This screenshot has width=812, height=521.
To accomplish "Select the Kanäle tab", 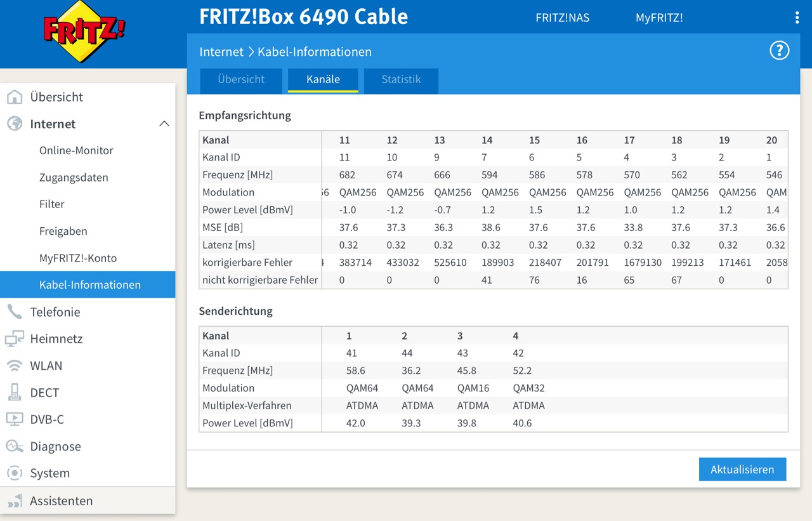I will point(323,80).
